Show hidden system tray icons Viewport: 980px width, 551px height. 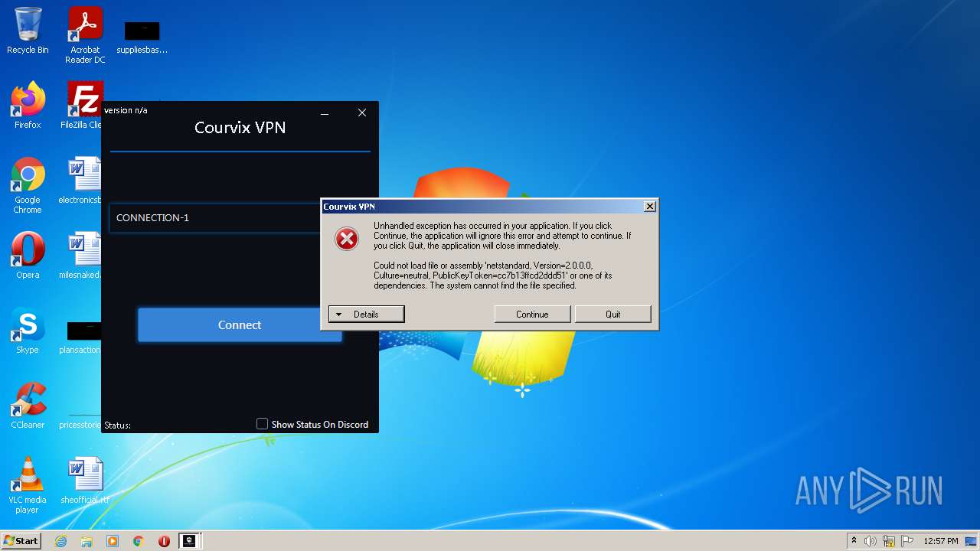coord(854,541)
